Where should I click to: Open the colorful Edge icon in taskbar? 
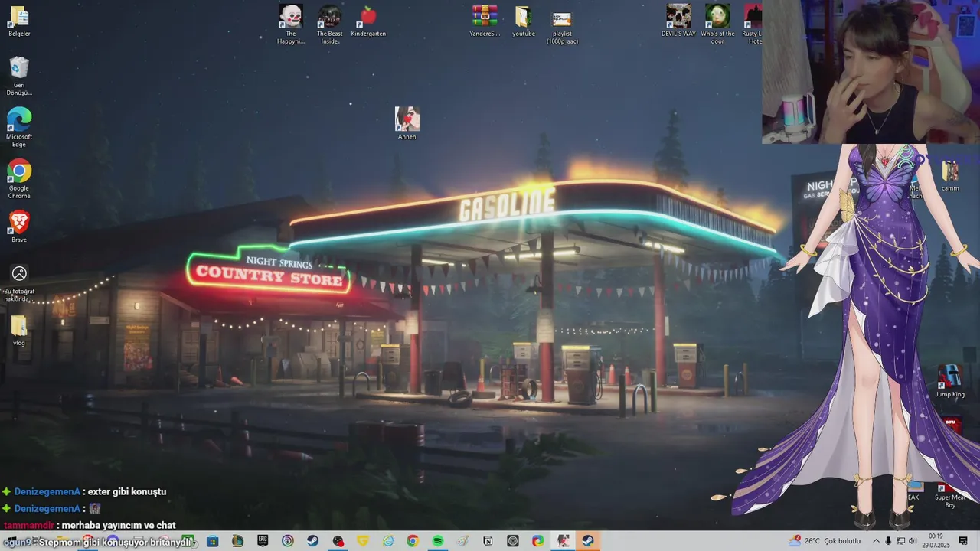pyautogui.click(x=537, y=541)
